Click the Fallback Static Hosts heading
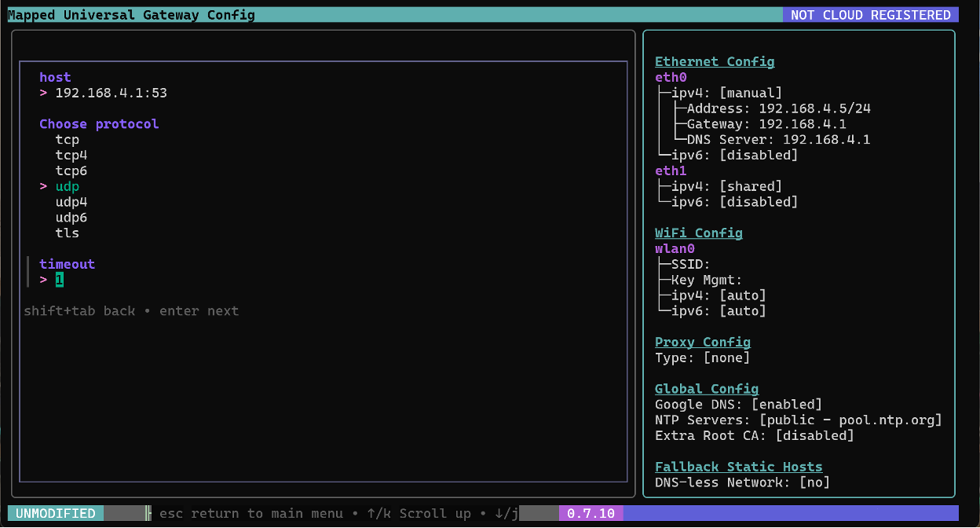The height and width of the screenshot is (528, 980). coord(739,467)
